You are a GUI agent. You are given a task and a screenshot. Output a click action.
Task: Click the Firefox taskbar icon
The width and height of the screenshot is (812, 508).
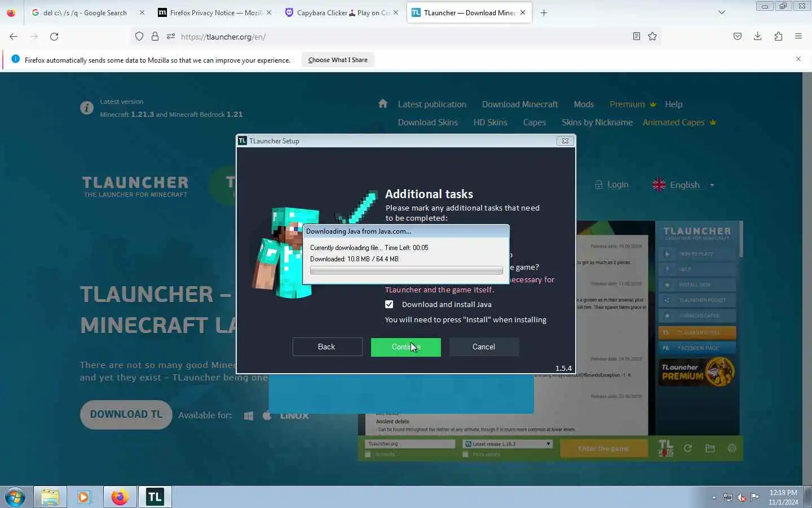(120, 497)
